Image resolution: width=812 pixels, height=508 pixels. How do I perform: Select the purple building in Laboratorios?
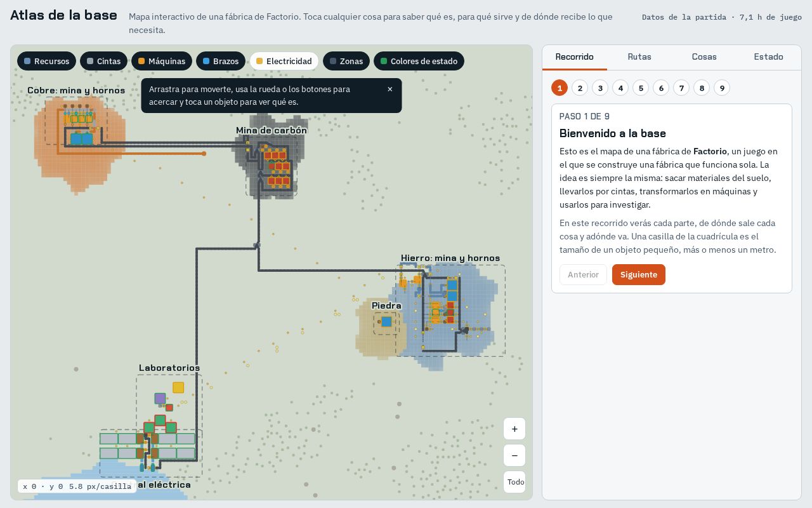(x=160, y=399)
